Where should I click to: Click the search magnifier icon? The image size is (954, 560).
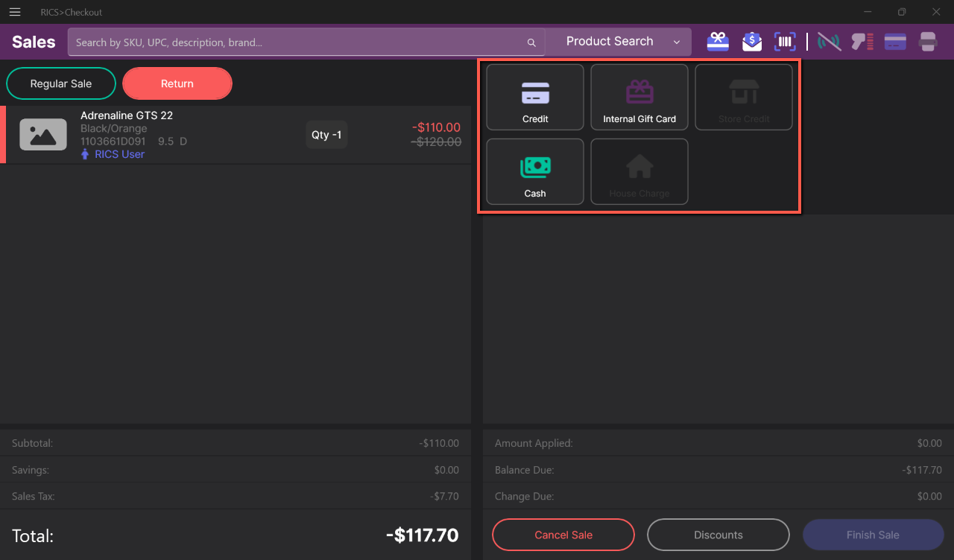[x=531, y=42]
